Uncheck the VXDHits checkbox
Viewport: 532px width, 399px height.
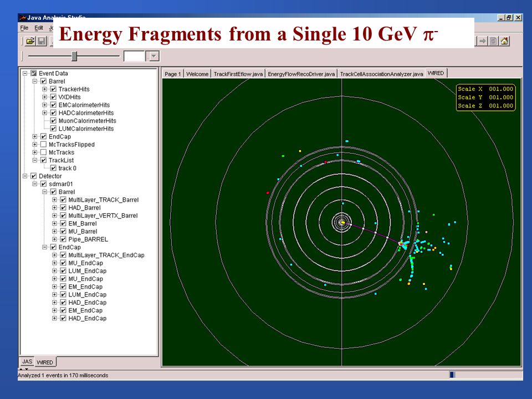(x=53, y=97)
